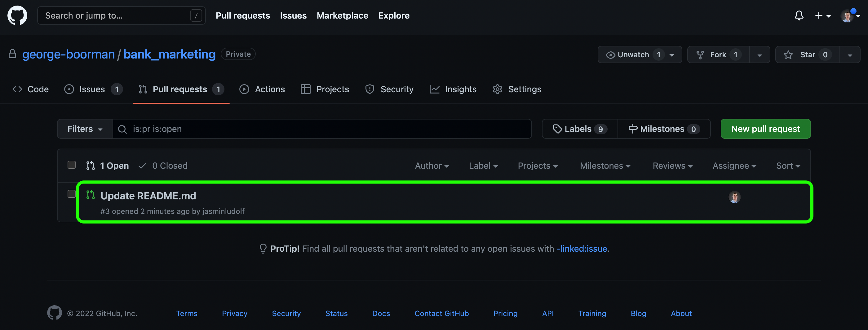Click Issues in top navigation

pyautogui.click(x=293, y=15)
